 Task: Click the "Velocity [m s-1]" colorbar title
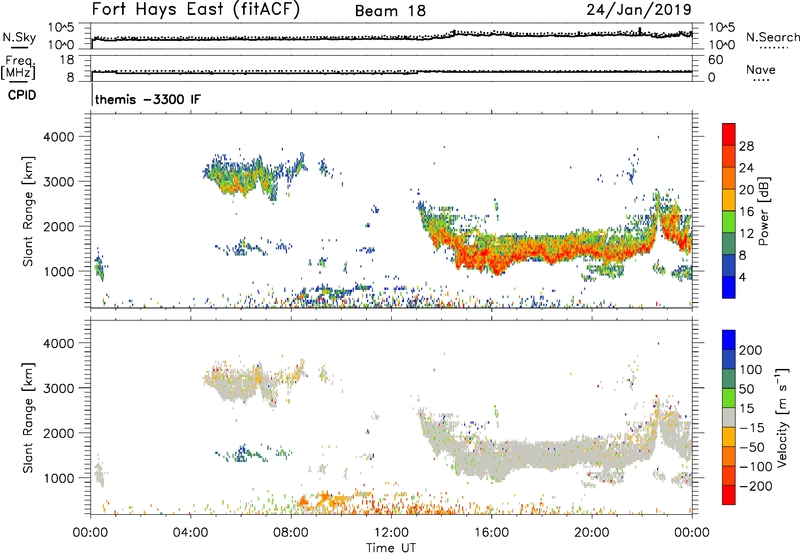coord(782,417)
